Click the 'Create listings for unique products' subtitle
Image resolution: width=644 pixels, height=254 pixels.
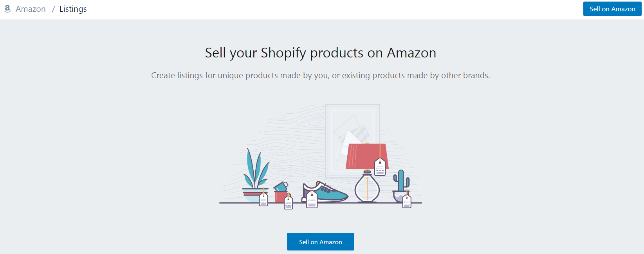(321, 75)
